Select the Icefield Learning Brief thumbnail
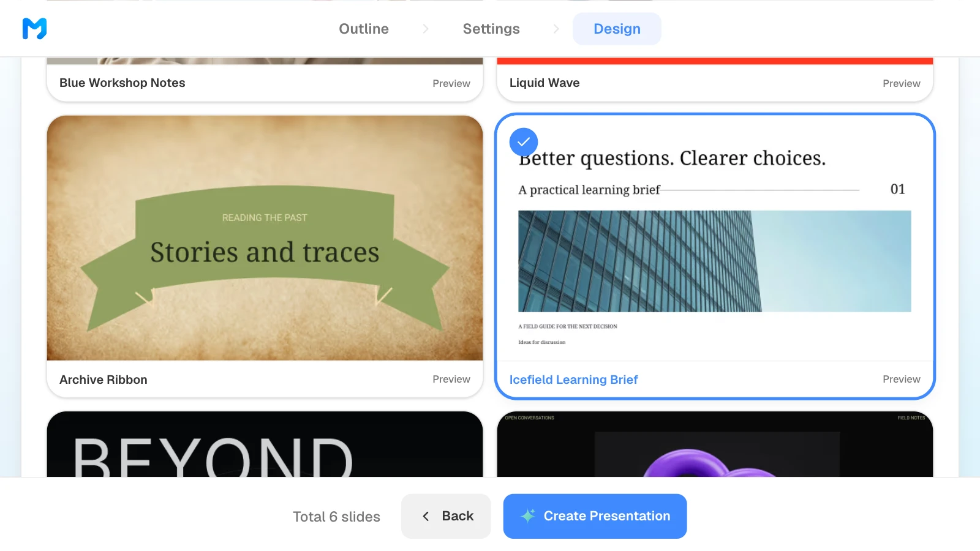Viewport: 980px width, 551px height. coord(715,238)
